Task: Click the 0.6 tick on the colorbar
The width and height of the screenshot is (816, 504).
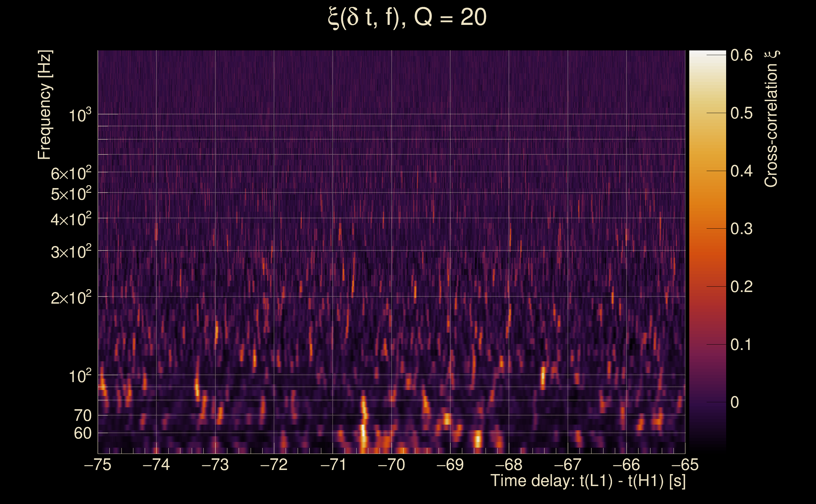Action: [741, 55]
